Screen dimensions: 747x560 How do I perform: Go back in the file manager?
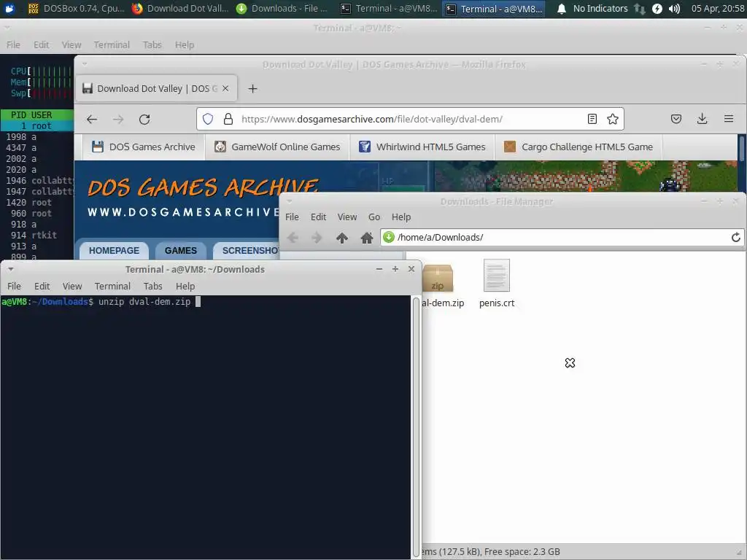point(293,237)
